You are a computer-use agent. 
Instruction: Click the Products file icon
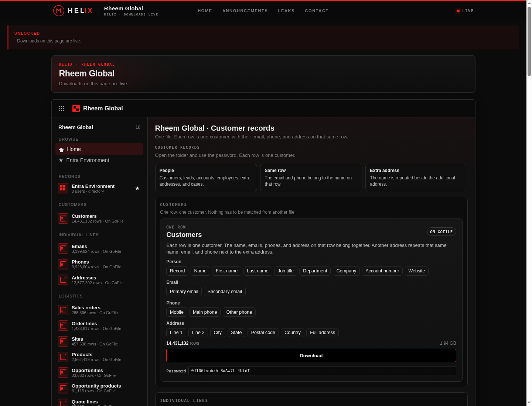(63, 357)
